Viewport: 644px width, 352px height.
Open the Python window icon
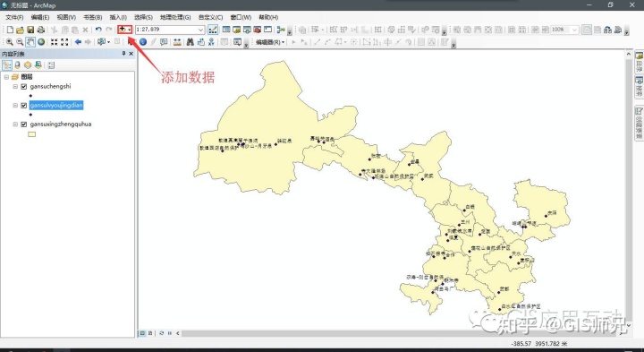(x=267, y=30)
